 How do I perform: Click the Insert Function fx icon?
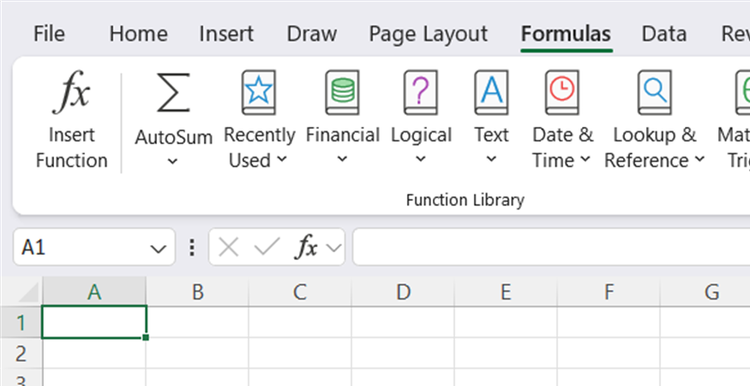pos(71,92)
